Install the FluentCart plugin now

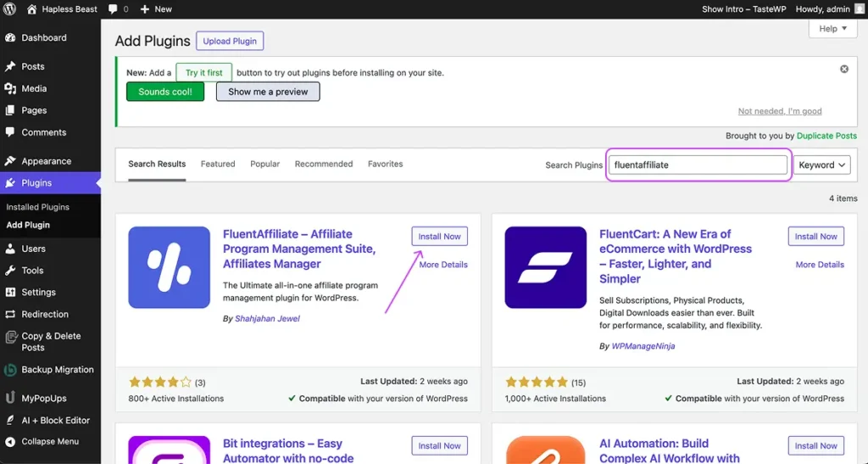point(816,237)
